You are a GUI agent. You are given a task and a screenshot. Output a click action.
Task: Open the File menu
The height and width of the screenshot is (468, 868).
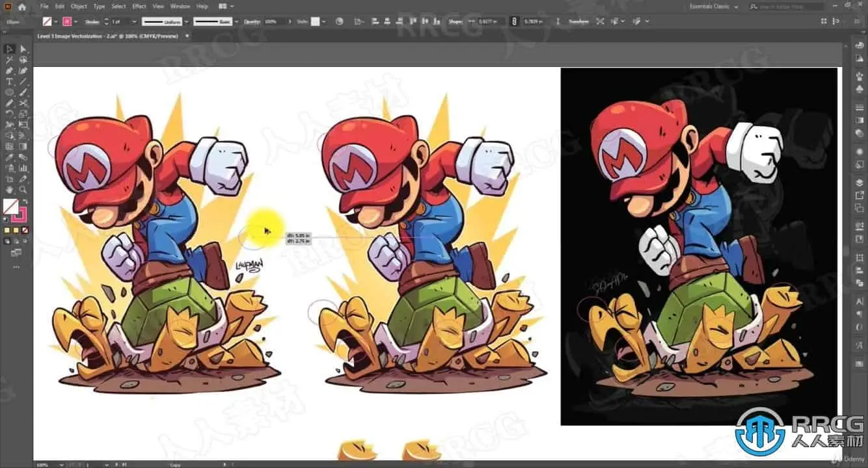[x=44, y=6]
